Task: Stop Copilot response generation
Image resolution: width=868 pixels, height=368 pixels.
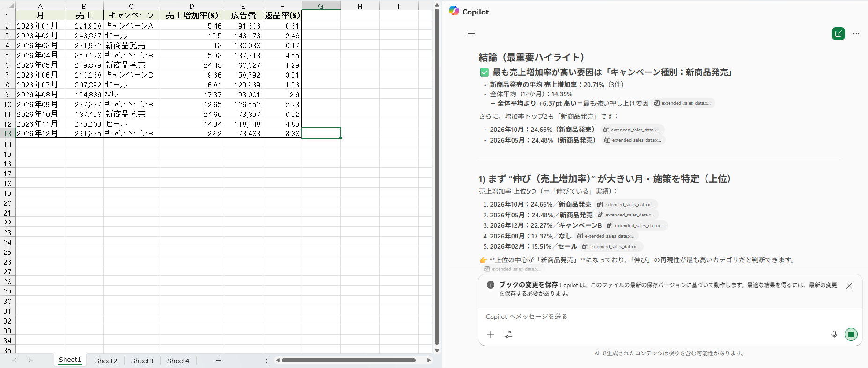Action: pos(851,334)
